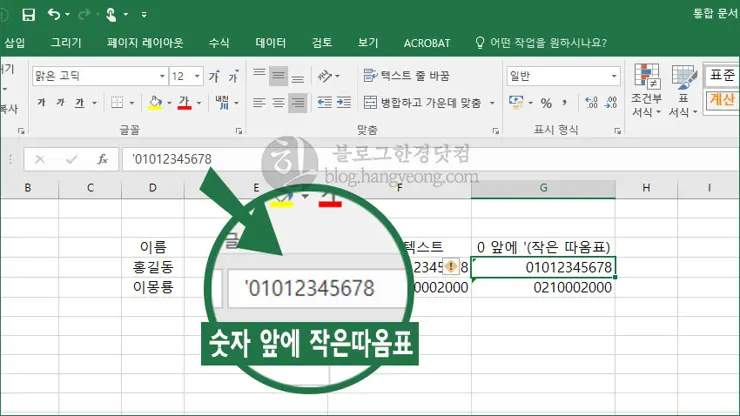Apply the 계산 cell style

[x=722, y=100]
